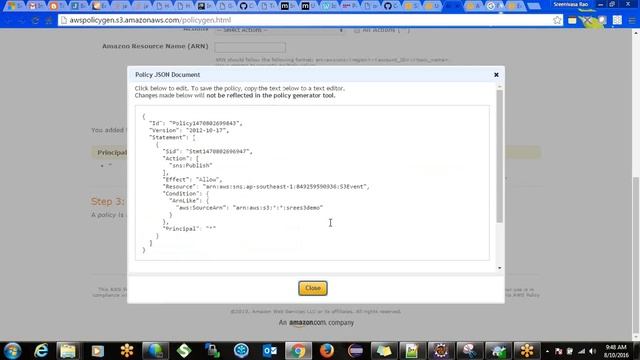Click the browser Home icon
Screen dimensions: 640x360
(x=49, y=20)
